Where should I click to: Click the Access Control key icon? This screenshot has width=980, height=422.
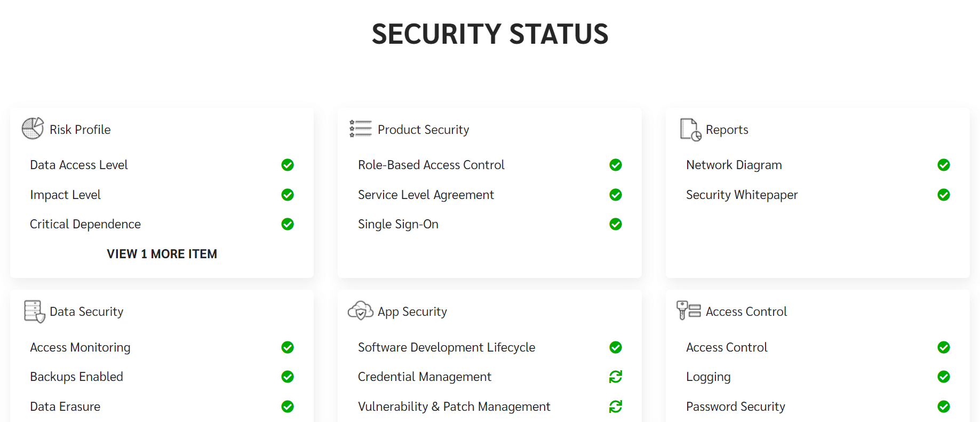(689, 310)
